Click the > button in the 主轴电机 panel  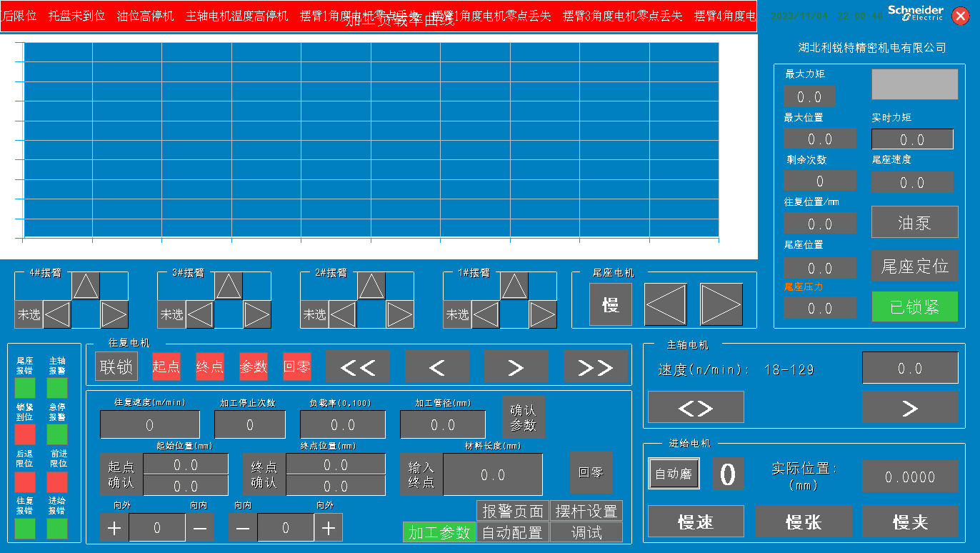pos(910,407)
